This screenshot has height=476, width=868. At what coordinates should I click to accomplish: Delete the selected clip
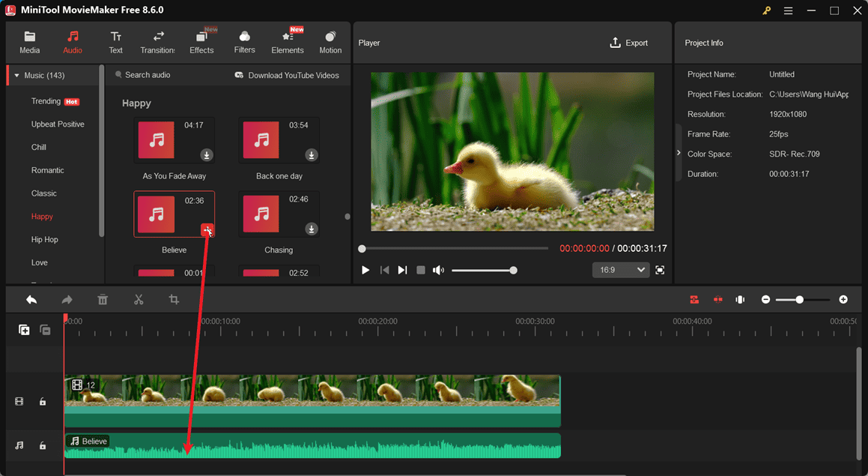click(103, 300)
